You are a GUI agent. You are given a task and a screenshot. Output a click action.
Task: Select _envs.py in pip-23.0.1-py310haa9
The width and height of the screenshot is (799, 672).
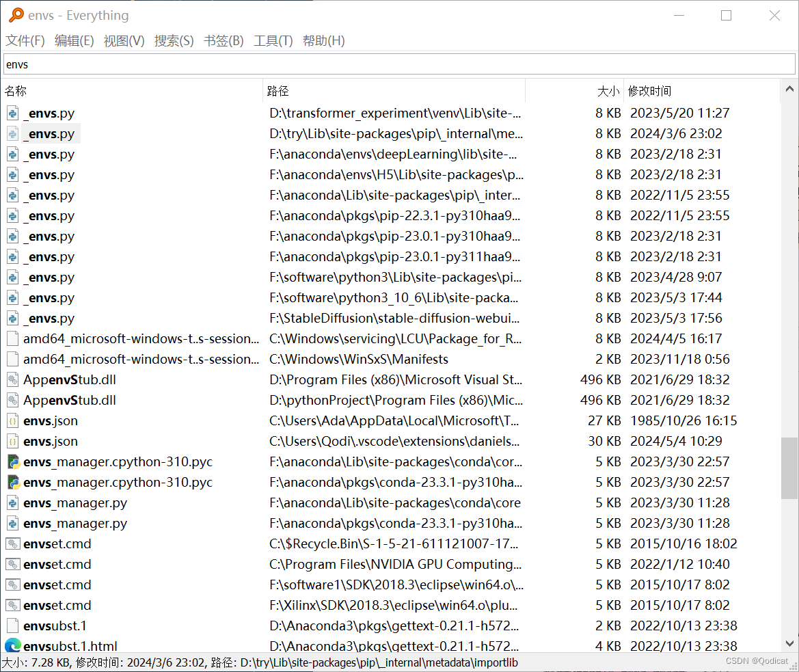tap(49, 237)
